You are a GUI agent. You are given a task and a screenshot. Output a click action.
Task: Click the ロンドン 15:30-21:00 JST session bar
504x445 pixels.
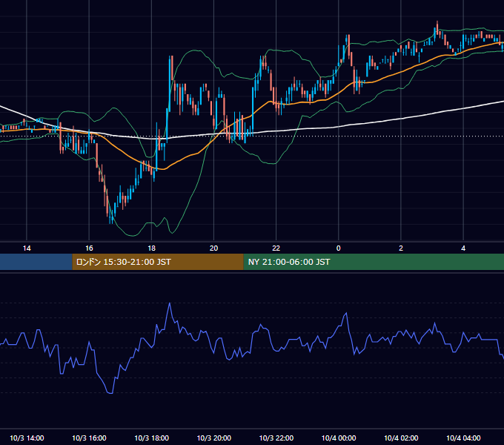[158, 262]
